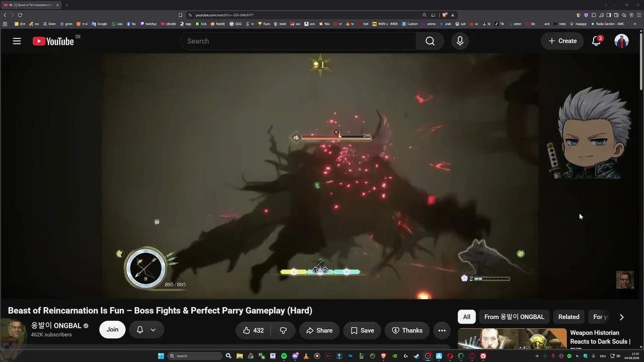
Task: Open the 웅발이 ONGBAL channel avatar
Action: pyautogui.click(x=17, y=330)
